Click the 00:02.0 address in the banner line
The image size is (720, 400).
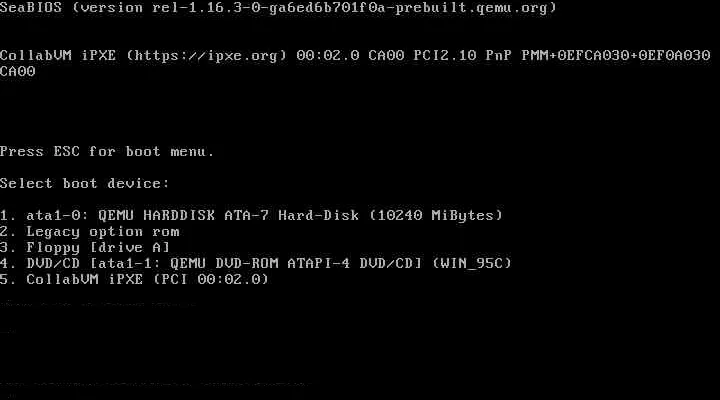click(328, 56)
